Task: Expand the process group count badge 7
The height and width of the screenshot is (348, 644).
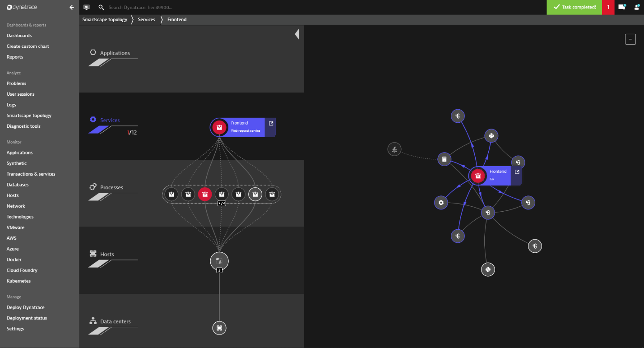Action: (x=222, y=204)
